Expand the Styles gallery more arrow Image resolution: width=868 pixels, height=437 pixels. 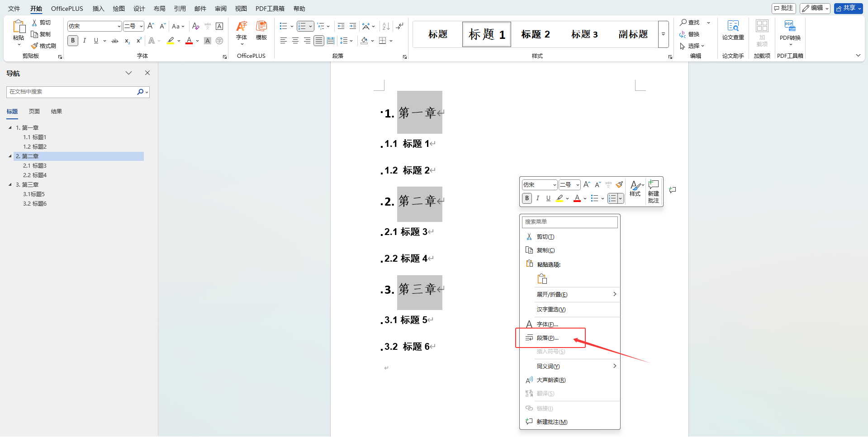(664, 34)
